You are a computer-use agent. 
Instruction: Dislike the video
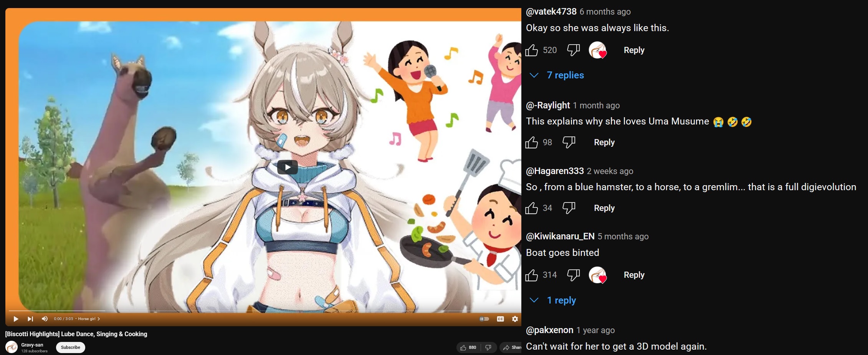pos(488,347)
